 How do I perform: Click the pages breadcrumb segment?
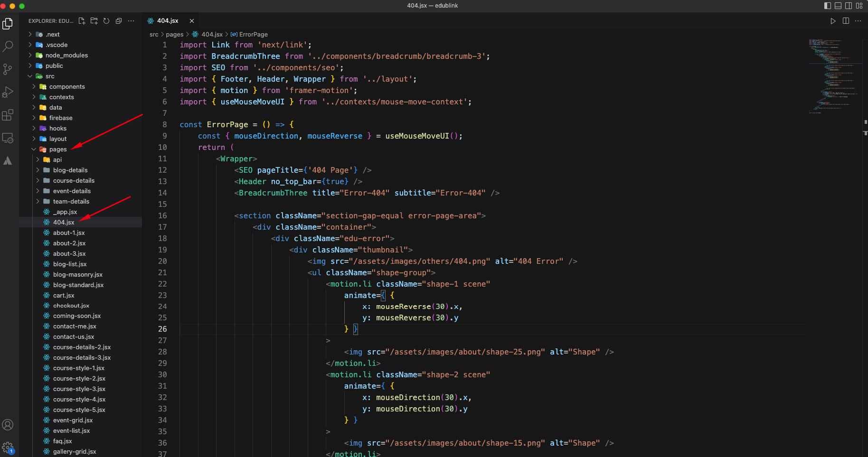point(174,35)
